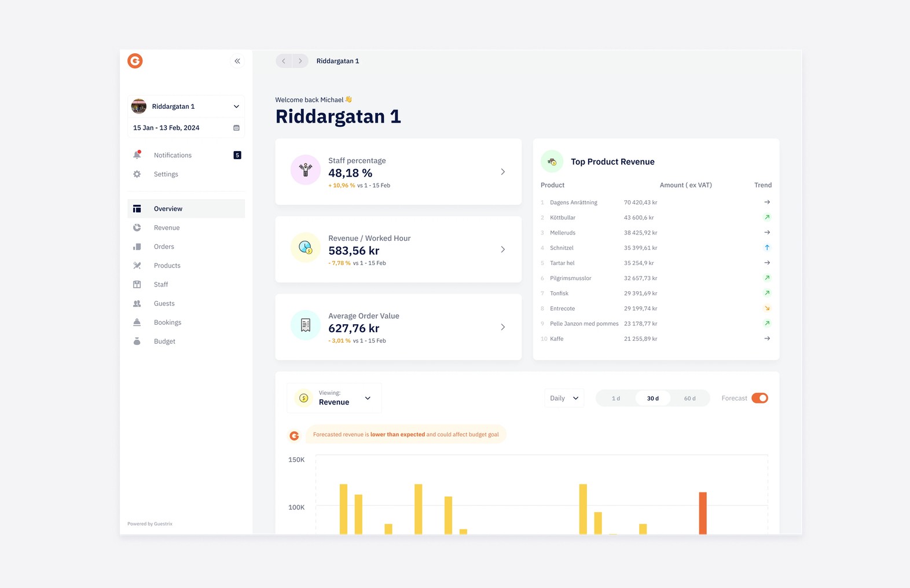Click the Revenue pie chart icon
Image resolution: width=910 pixels, height=588 pixels.
pos(137,228)
